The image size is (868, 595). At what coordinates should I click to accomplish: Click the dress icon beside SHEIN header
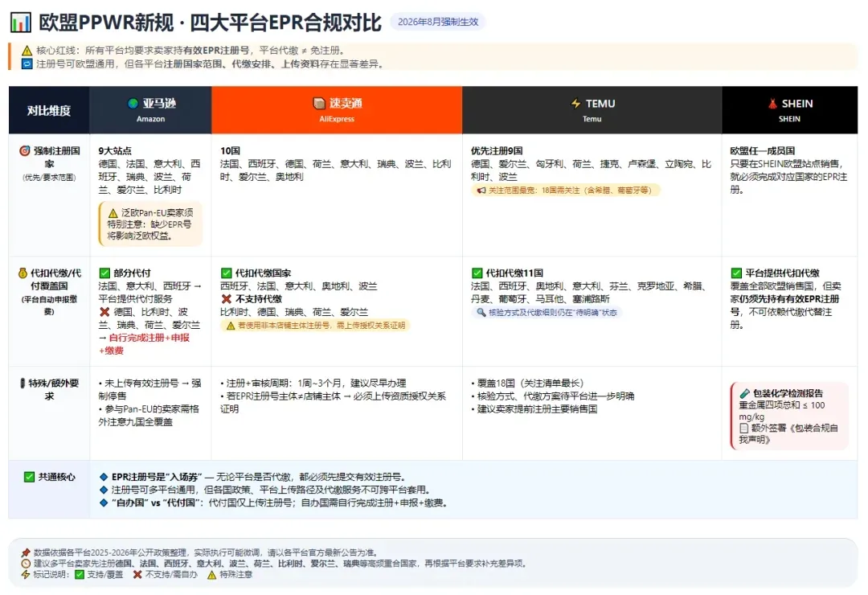click(772, 104)
